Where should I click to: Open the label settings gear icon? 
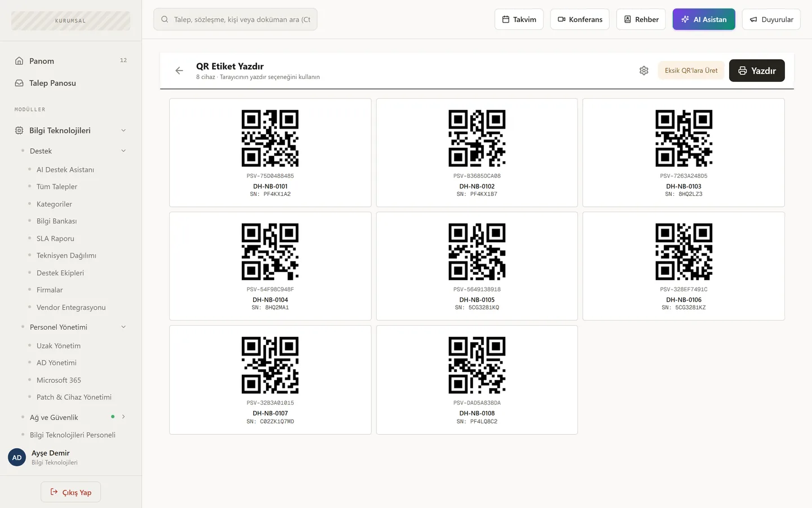[644, 71]
